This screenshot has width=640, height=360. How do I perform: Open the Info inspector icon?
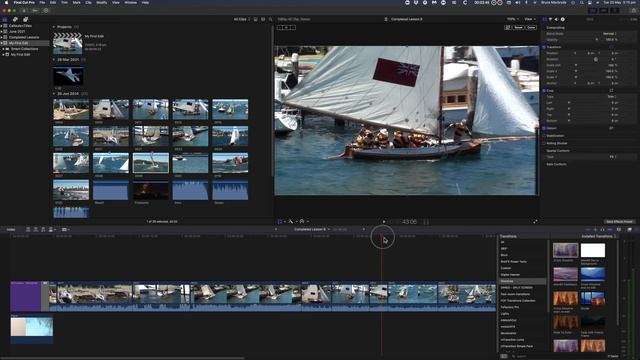click(x=563, y=19)
